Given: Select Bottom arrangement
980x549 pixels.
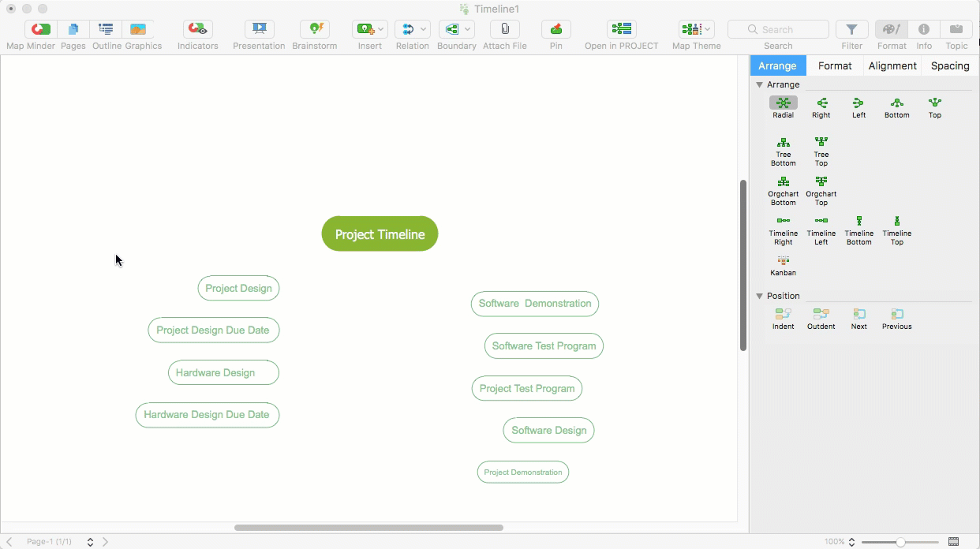Looking at the screenshot, I should [x=897, y=107].
